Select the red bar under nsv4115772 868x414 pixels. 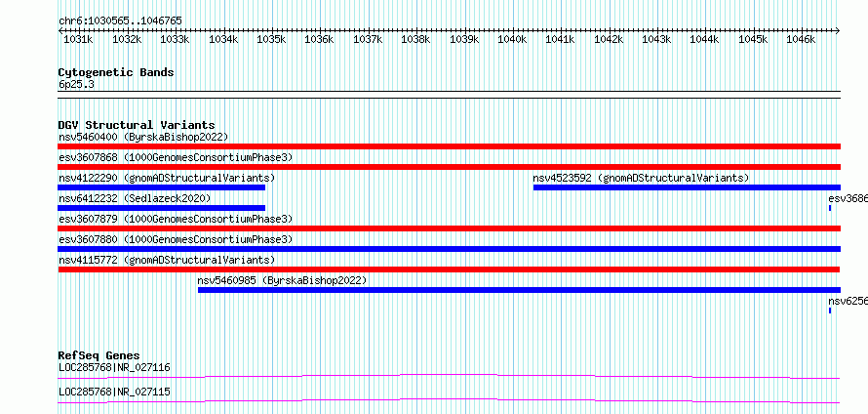tap(449, 269)
